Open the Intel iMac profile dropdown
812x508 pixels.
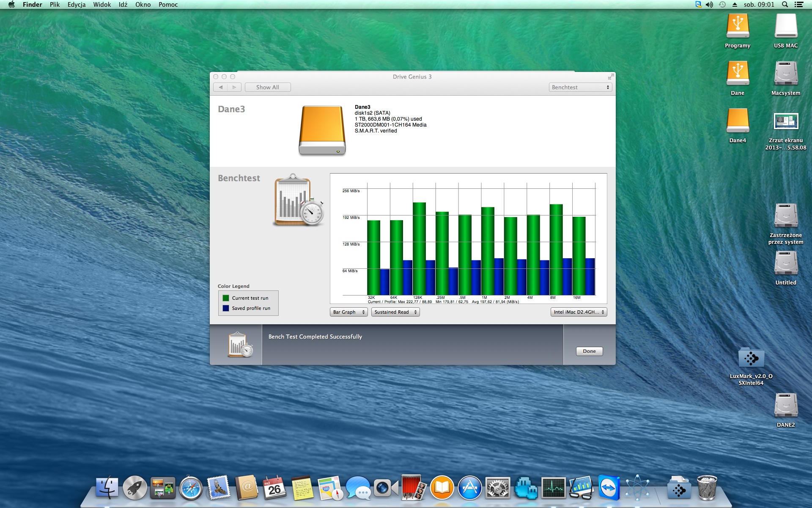579,312
